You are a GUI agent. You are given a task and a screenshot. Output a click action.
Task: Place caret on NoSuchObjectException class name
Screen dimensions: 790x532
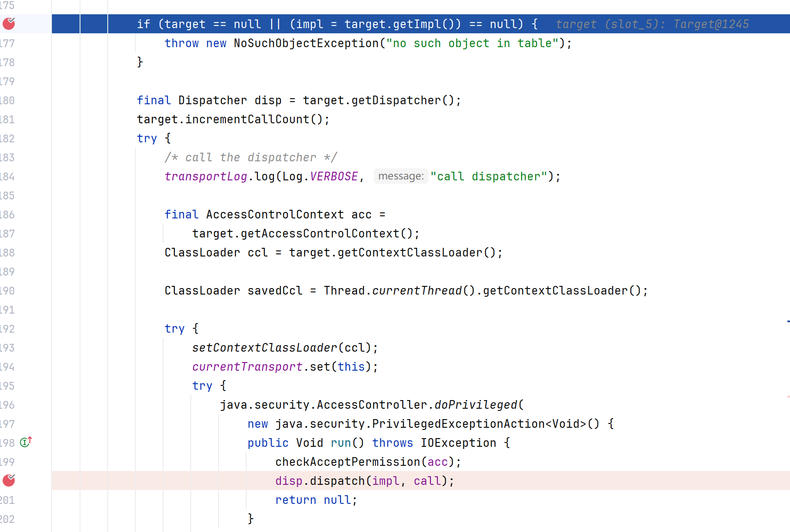click(x=306, y=43)
